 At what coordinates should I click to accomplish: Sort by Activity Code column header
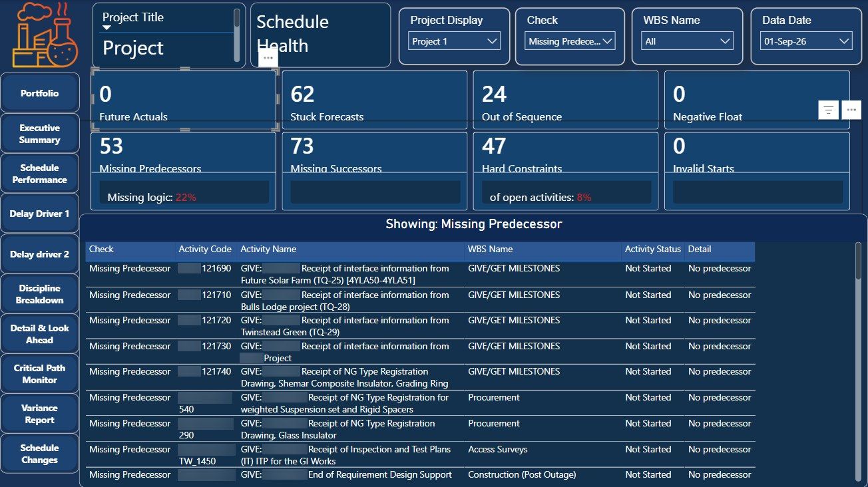(206, 249)
